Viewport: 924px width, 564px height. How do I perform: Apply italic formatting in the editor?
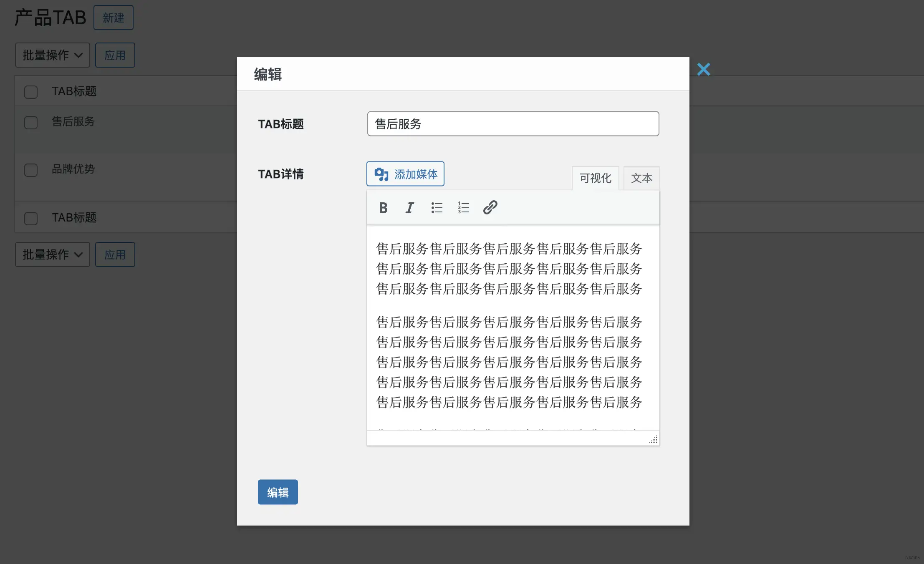coord(409,207)
